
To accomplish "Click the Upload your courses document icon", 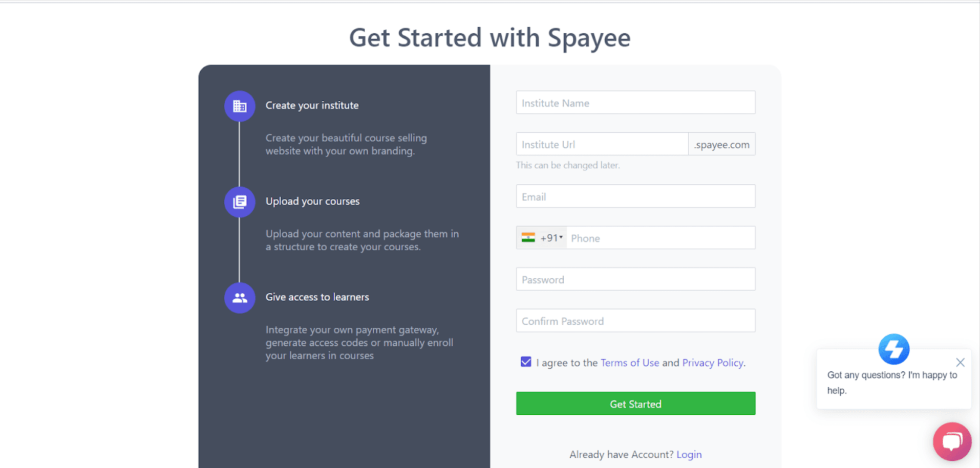I will tap(240, 202).
